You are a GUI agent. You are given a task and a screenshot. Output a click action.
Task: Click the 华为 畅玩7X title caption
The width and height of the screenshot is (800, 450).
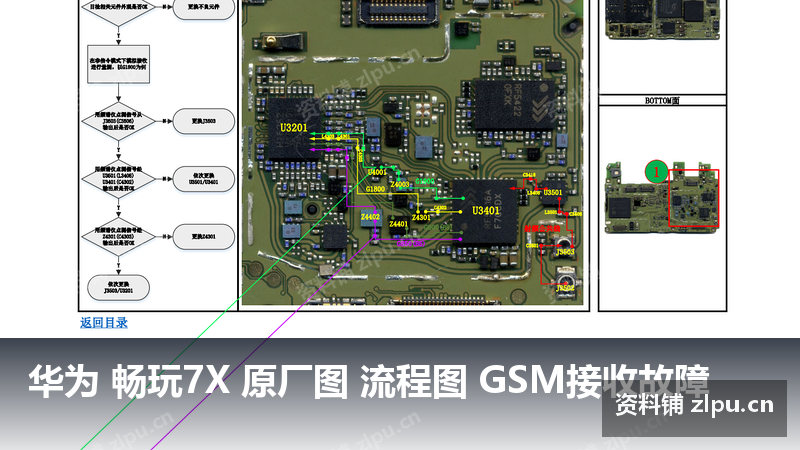[368, 382]
